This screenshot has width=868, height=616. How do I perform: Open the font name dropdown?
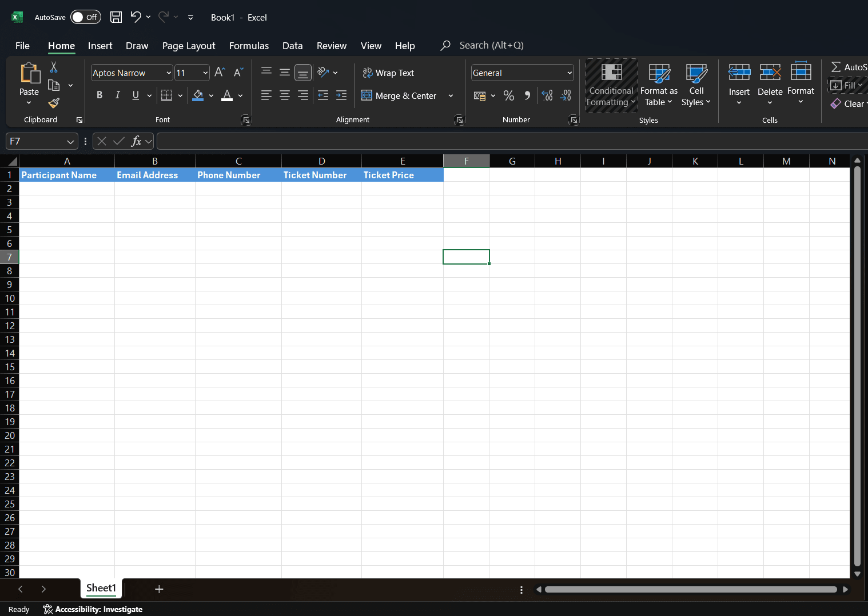pyautogui.click(x=169, y=73)
